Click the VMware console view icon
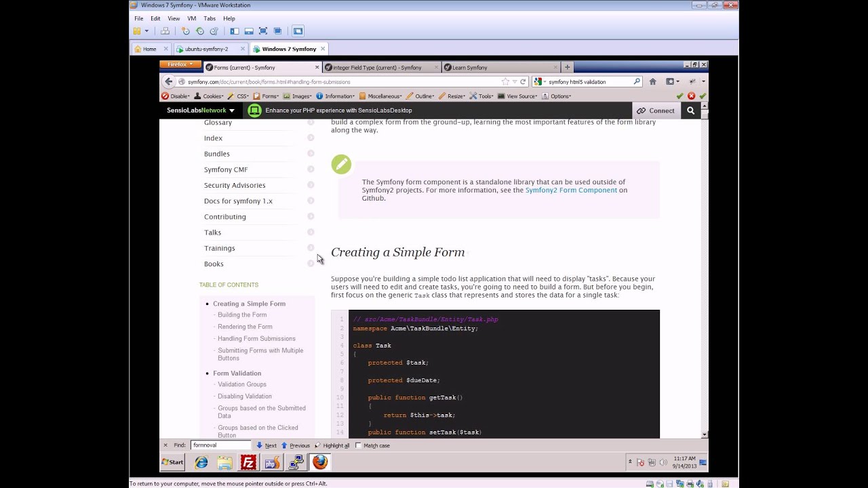 point(298,31)
